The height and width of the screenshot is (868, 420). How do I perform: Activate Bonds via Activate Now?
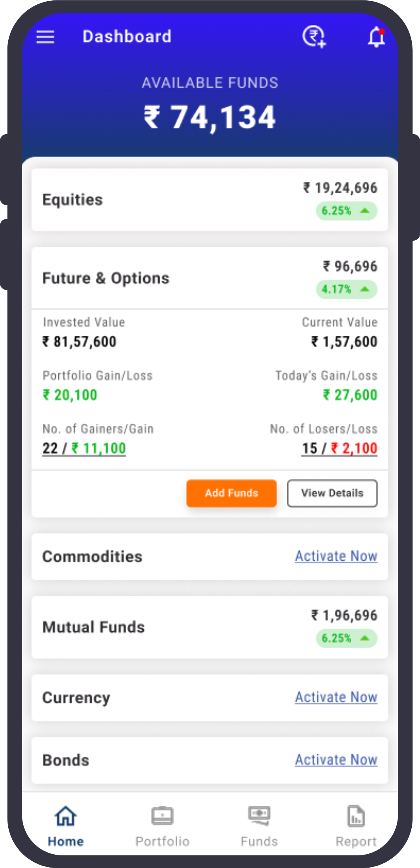[336, 760]
